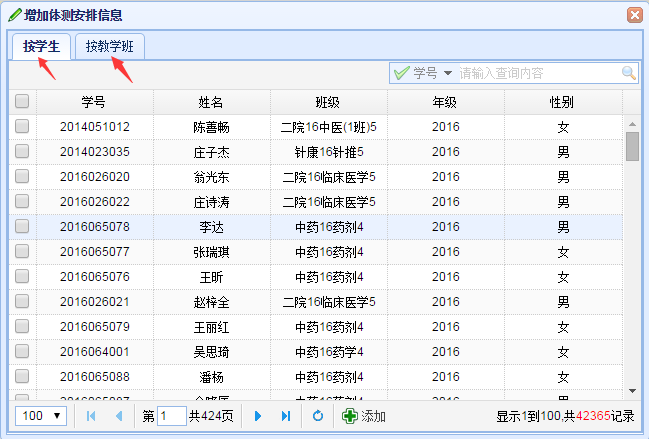Sort by the 姓名 column header
Screen dimensions: 649x439
[x=211, y=102]
